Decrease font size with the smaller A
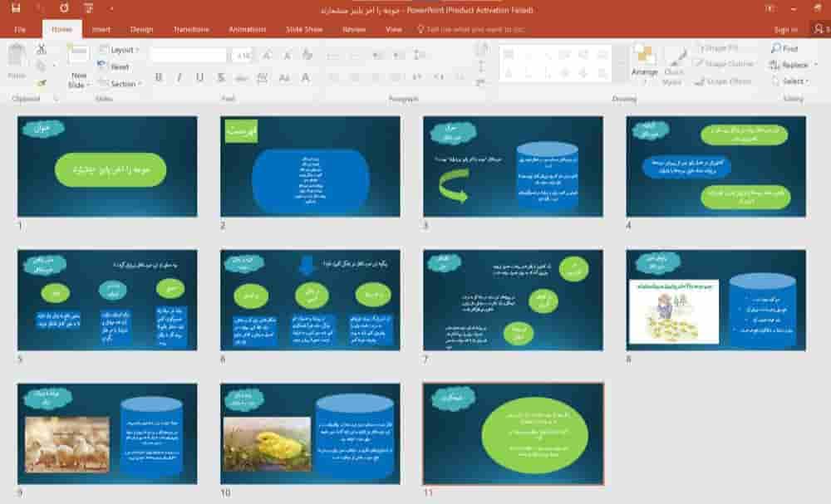 click(288, 55)
